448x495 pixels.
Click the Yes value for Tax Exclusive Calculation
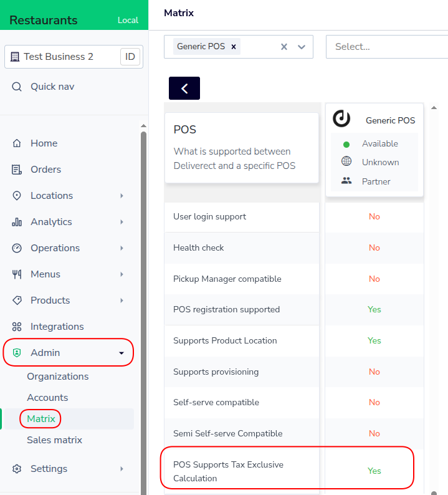pyautogui.click(x=374, y=471)
